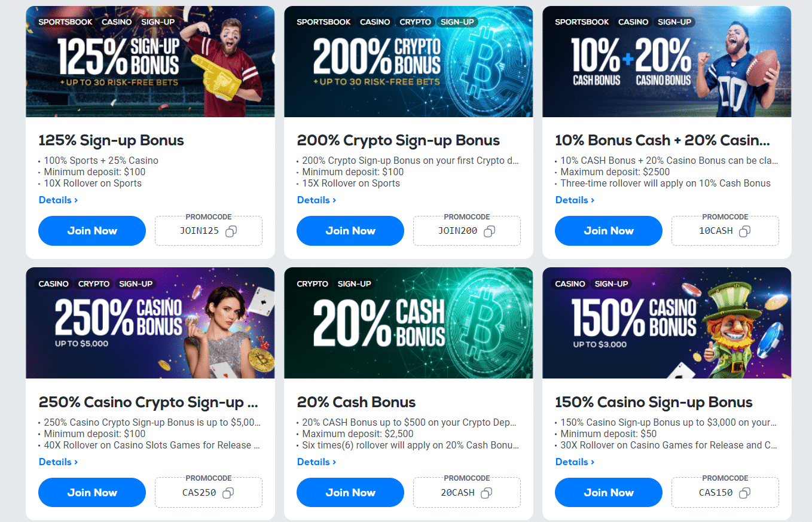
Task: Open Details for 150% Casino Sign-up Bonus
Action: click(575, 462)
